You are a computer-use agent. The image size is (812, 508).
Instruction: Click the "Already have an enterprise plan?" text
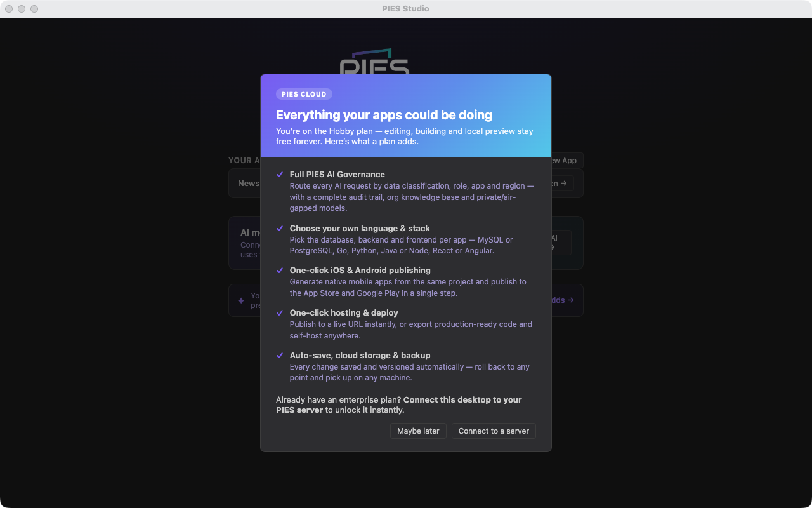399,404
